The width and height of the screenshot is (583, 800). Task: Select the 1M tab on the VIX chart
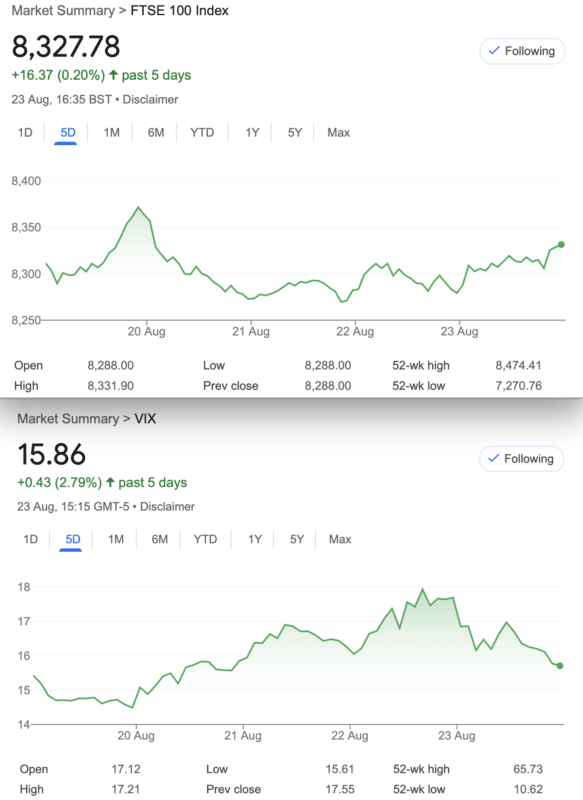[116, 539]
